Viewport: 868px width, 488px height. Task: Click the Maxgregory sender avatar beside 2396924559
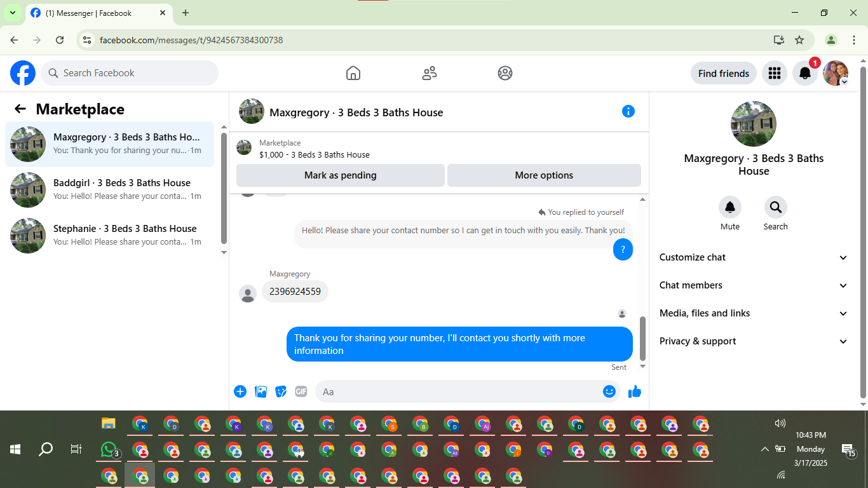[x=248, y=294]
